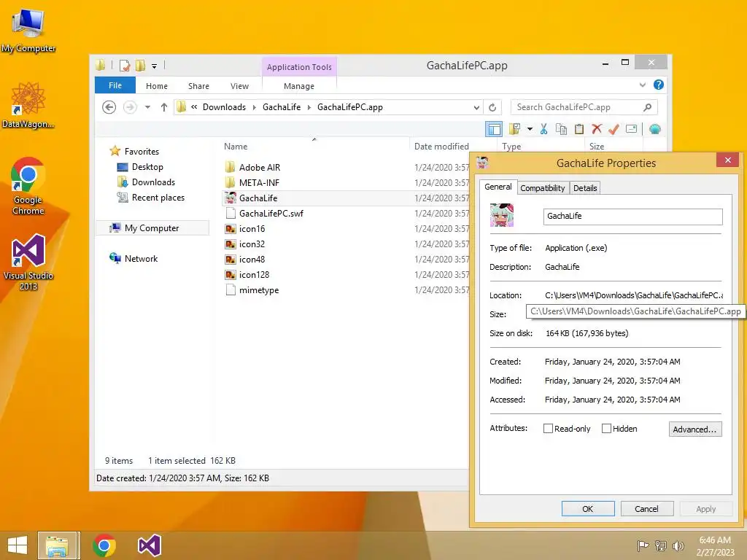The height and width of the screenshot is (560, 747).
Task: Click the Rename box icon in toolbar
Action: click(x=631, y=129)
